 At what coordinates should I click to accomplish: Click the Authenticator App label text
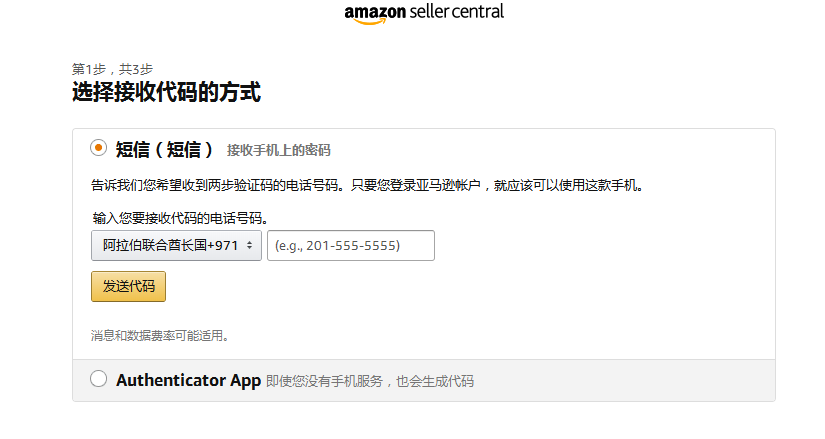(x=188, y=380)
